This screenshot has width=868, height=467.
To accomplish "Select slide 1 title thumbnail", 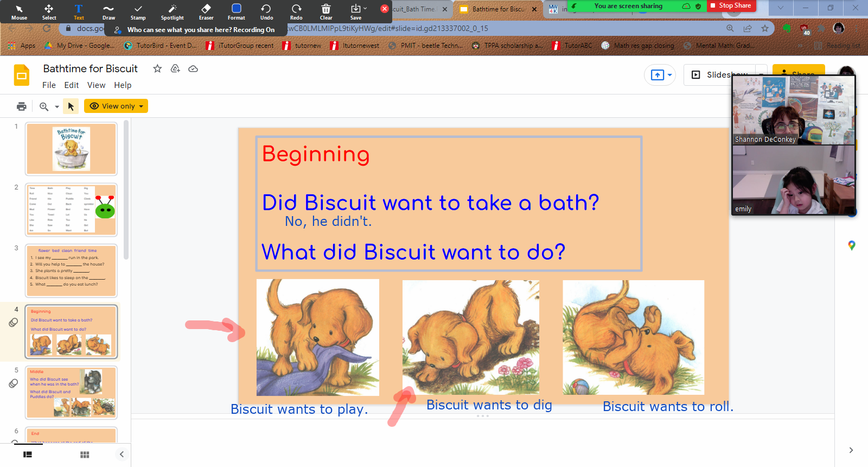I will click(x=71, y=149).
